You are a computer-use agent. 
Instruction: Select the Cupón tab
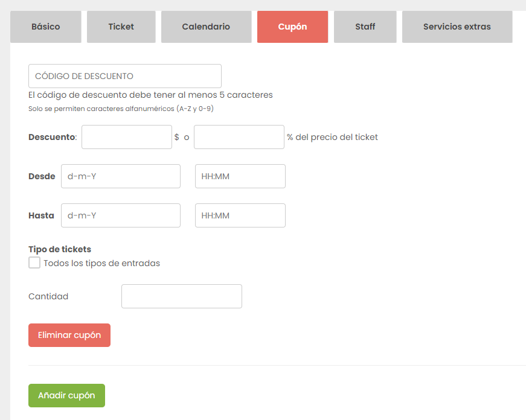(x=292, y=27)
